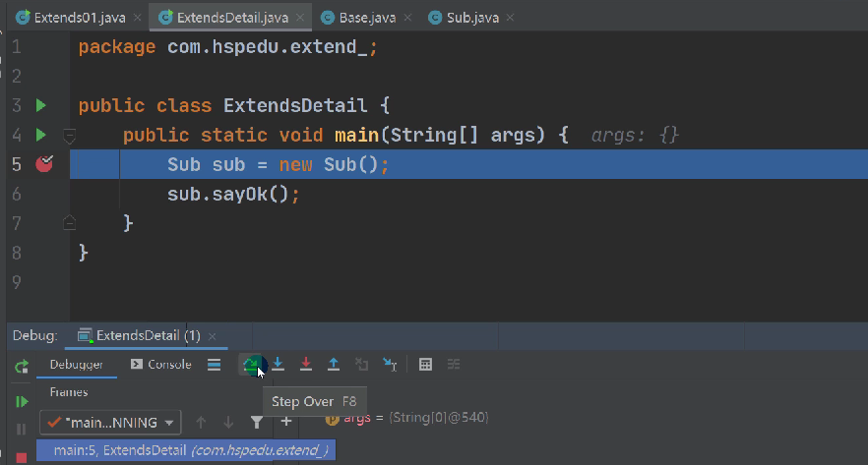Switch to the Extends01.java tab
This screenshot has height=465, width=868.
pos(79,18)
